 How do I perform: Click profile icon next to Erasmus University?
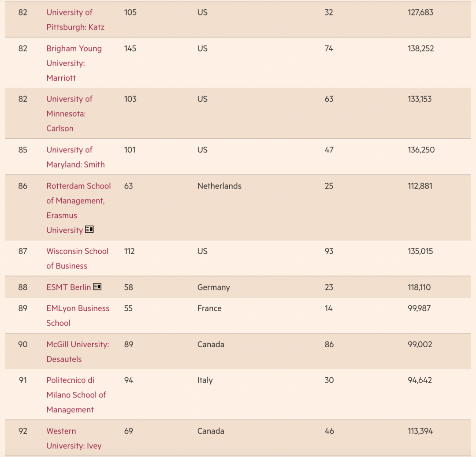(x=89, y=230)
